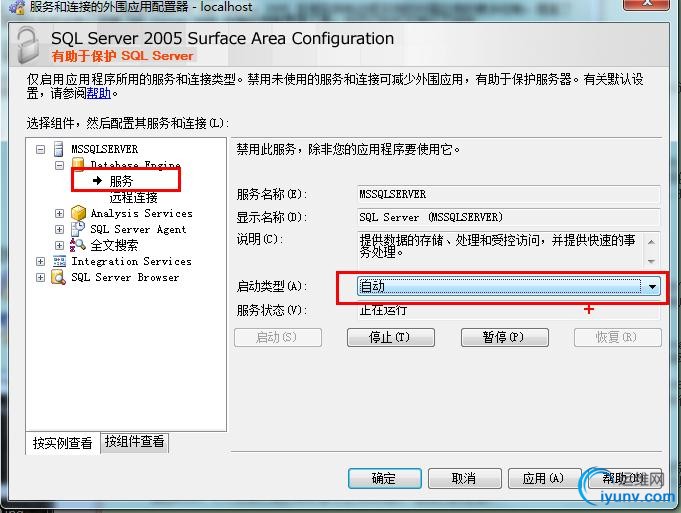This screenshot has height=513, width=681.
Task: Expand the Analysis Services node
Action: [60, 213]
